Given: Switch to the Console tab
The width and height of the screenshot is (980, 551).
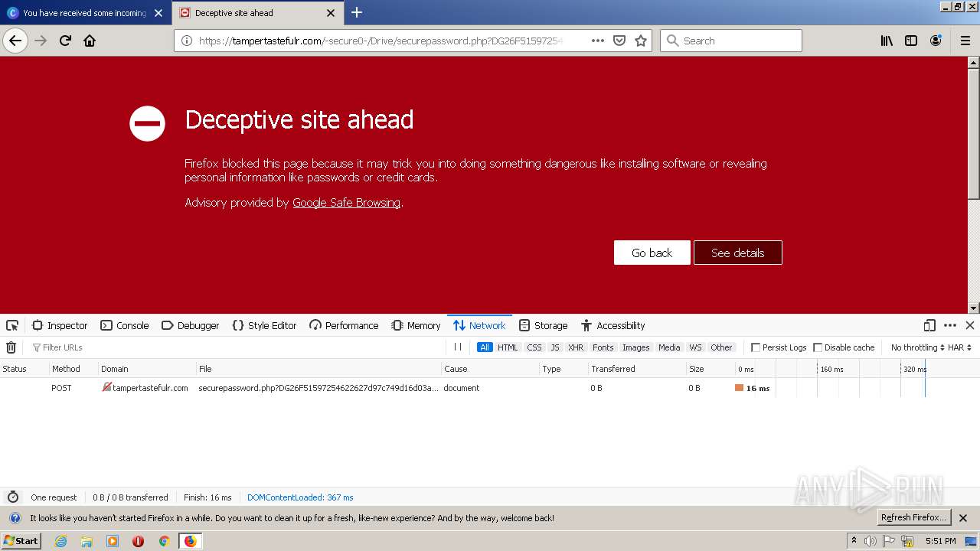Looking at the screenshot, I should [125, 325].
